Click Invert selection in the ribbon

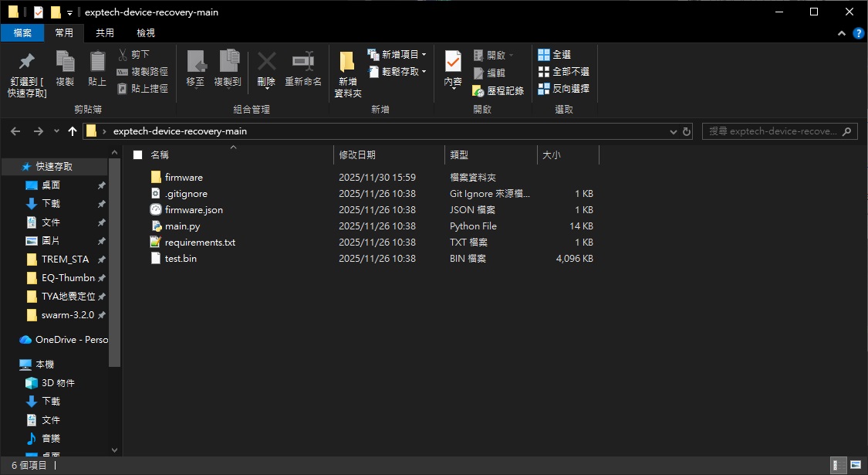tap(564, 89)
